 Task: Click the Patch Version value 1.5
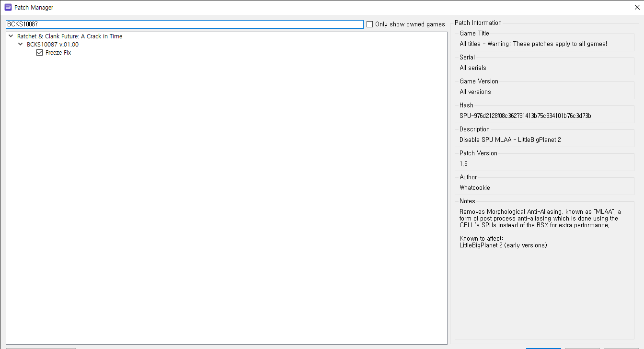click(464, 163)
